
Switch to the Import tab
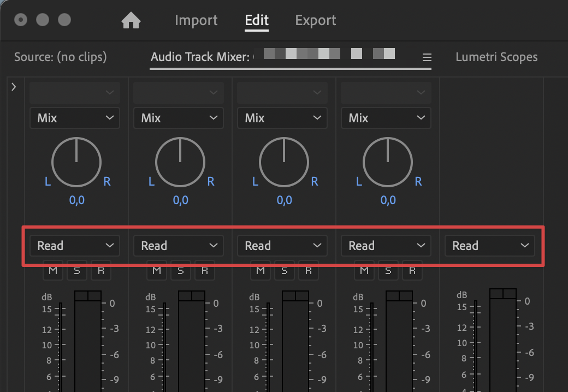click(196, 20)
